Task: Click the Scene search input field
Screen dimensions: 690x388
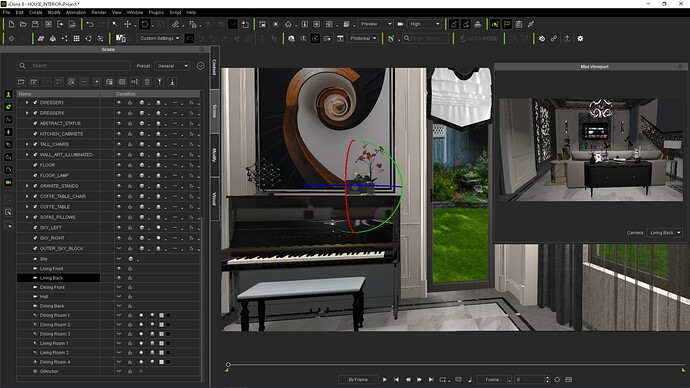Action: click(73, 66)
